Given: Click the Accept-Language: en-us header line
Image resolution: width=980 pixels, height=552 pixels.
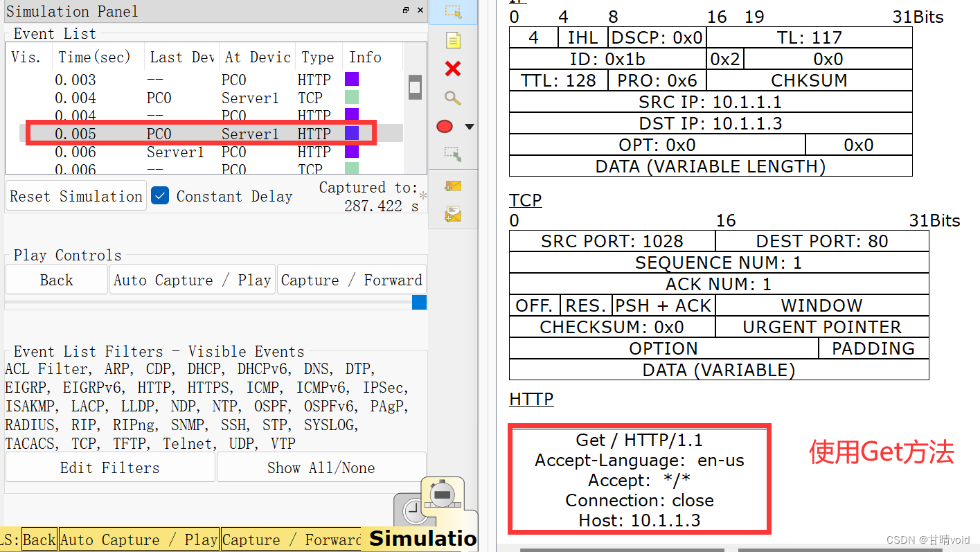Looking at the screenshot, I should (639, 460).
